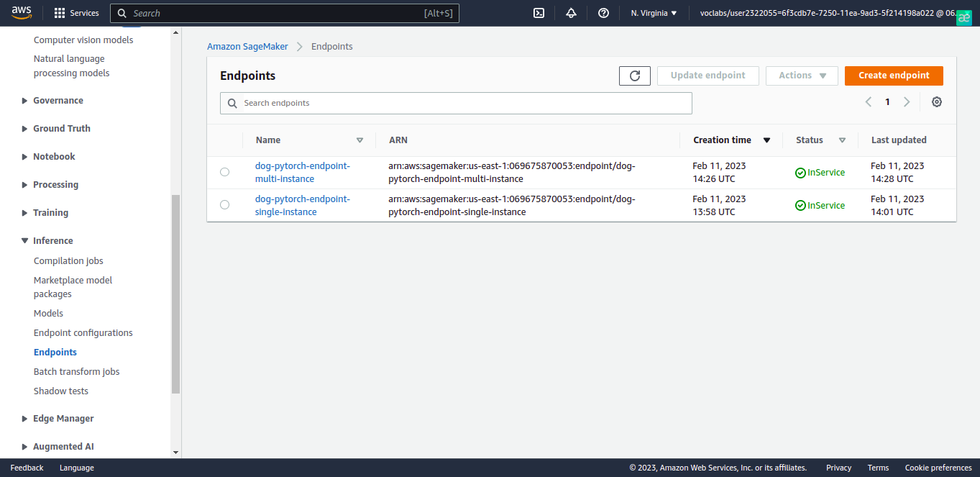Open the notifications bell icon
The height and width of the screenshot is (477, 980).
pos(571,13)
